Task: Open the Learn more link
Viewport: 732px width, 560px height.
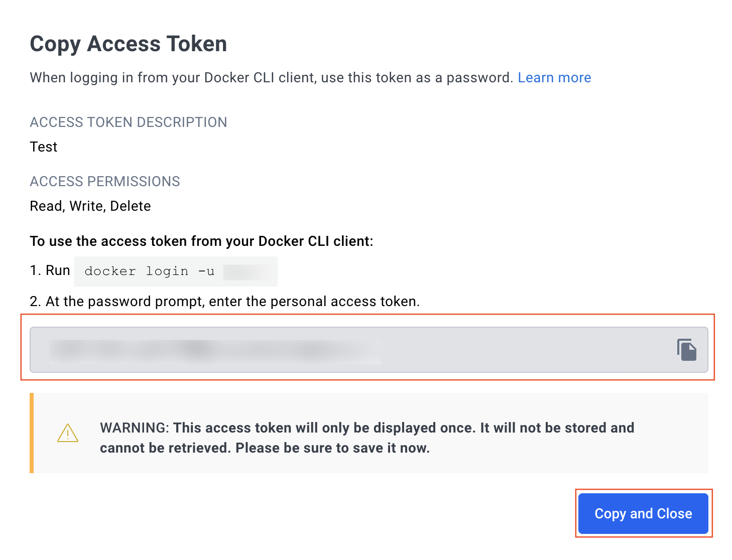Action: tap(554, 78)
